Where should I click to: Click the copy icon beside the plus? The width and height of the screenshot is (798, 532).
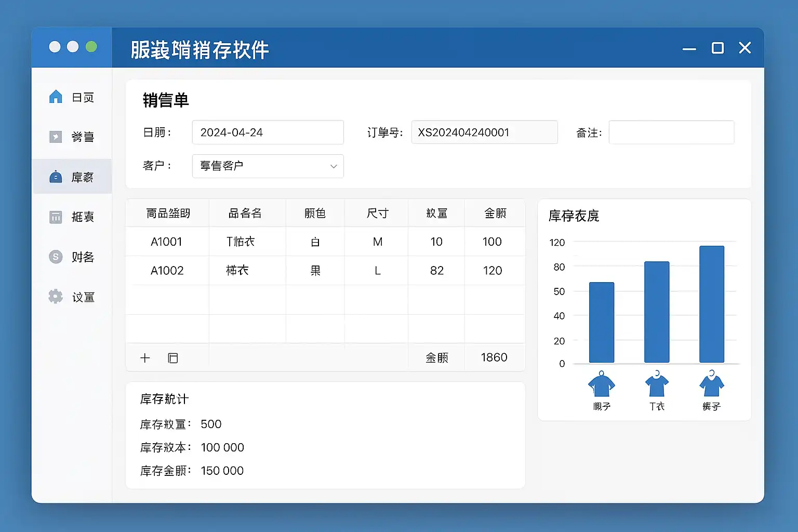tap(173, 358)
